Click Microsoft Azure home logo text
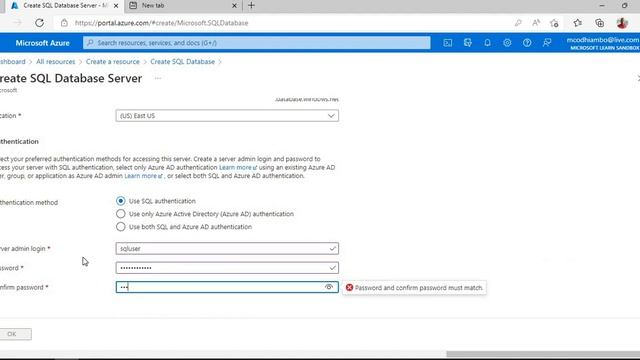The image size is (640, 360). click(x=42, y=43)
